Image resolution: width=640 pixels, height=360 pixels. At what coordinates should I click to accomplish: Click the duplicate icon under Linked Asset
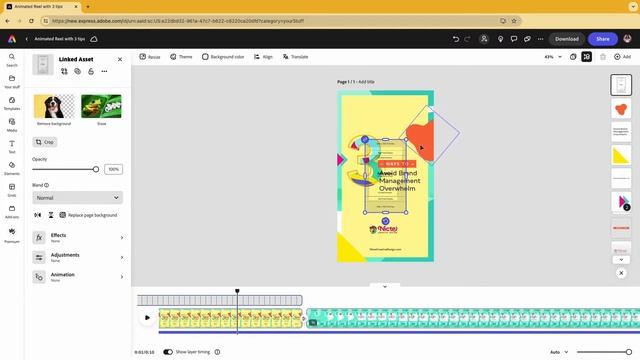78,71
